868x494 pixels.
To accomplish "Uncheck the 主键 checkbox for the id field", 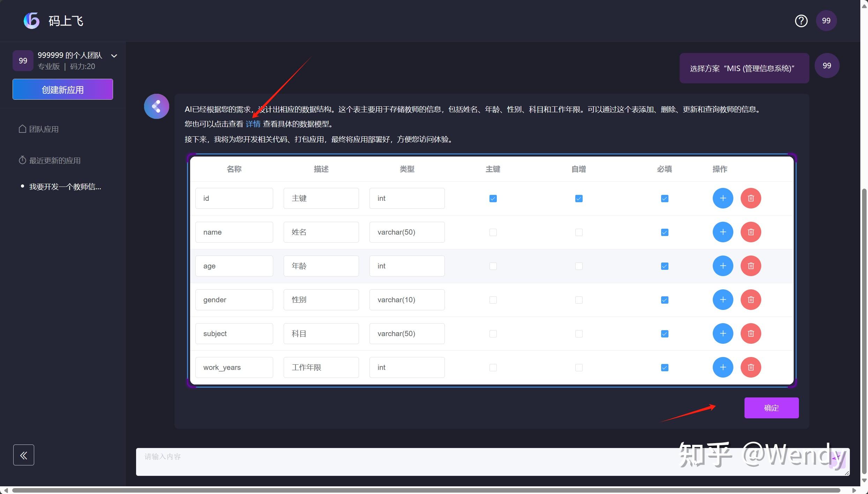I will click(x=493, y=198).
